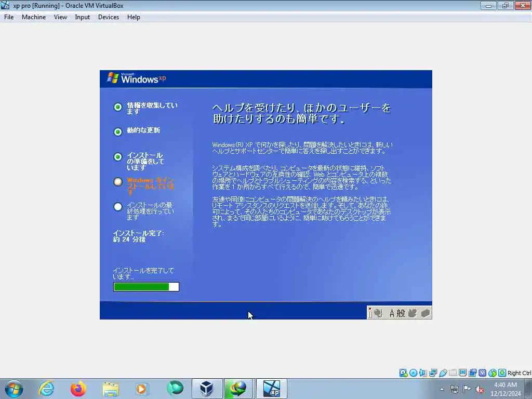
Task: Click the IME conversion mode 般 button
Action: click(401, 313)
